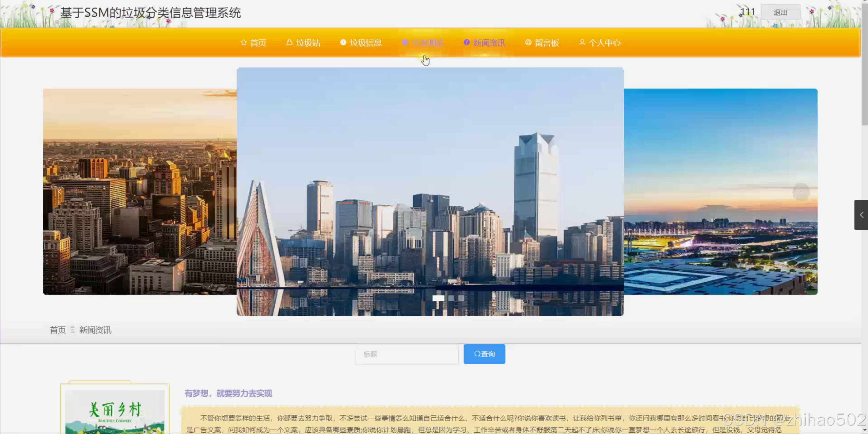Image resolution: width=868 pixels, height=434 pixels.
Task: Click the bag icon beside 垃圾站
Action: tap(289, 43)
